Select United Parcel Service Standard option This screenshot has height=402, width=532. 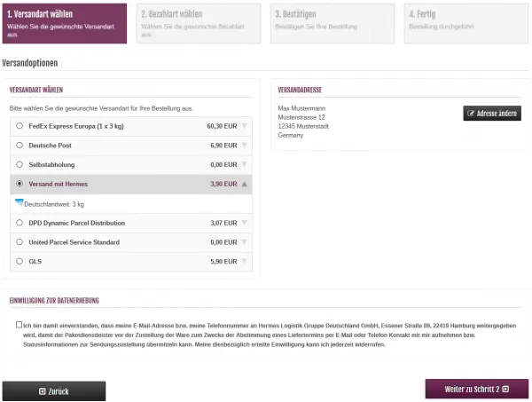coord(20,242)
